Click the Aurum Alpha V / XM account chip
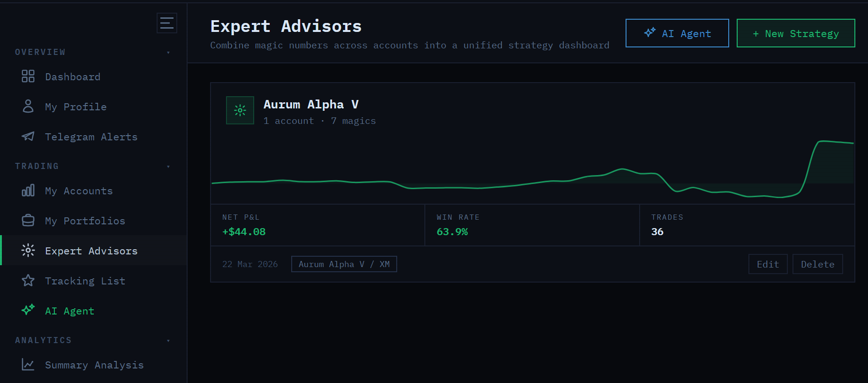The width and height of the screenshot is (868, 383). pos(344,264)
